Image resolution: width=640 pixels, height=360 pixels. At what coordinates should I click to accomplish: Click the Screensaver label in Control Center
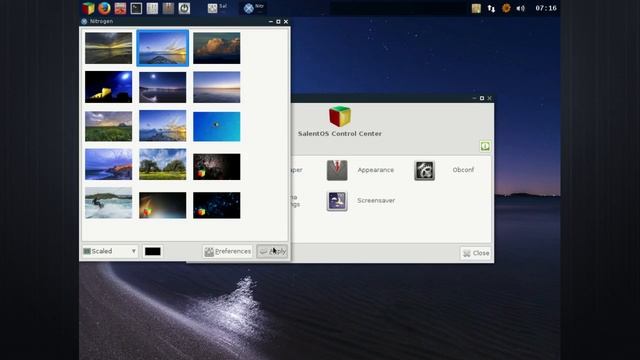(376, 200)
